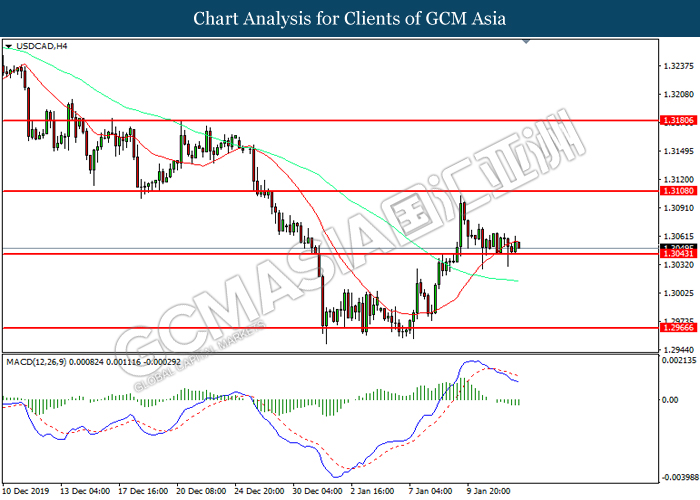
Task: Click the 9 Jan 20:00 time label
Action: 488,491
